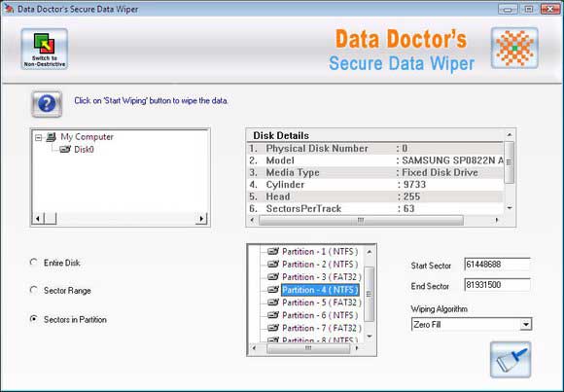The image size is (564, 392).
Task: Select Partition - 5 ( FAT32 )
Action: tap(322, 303)
